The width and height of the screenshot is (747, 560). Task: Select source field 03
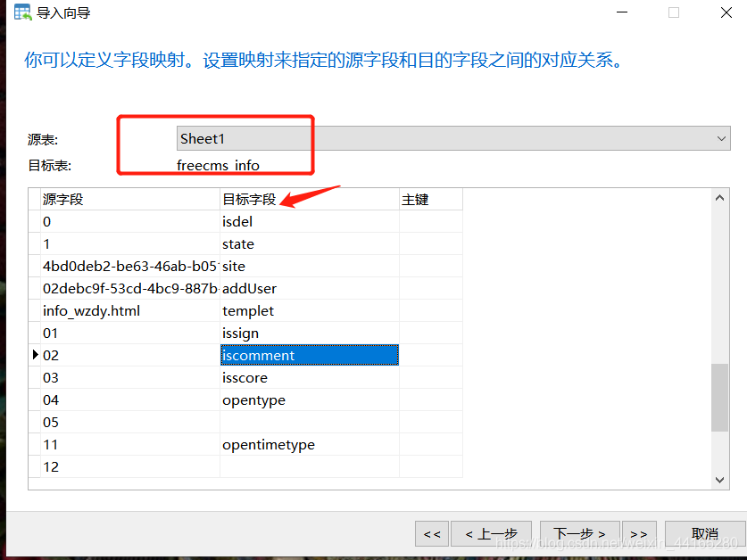(x=130, y=377)
